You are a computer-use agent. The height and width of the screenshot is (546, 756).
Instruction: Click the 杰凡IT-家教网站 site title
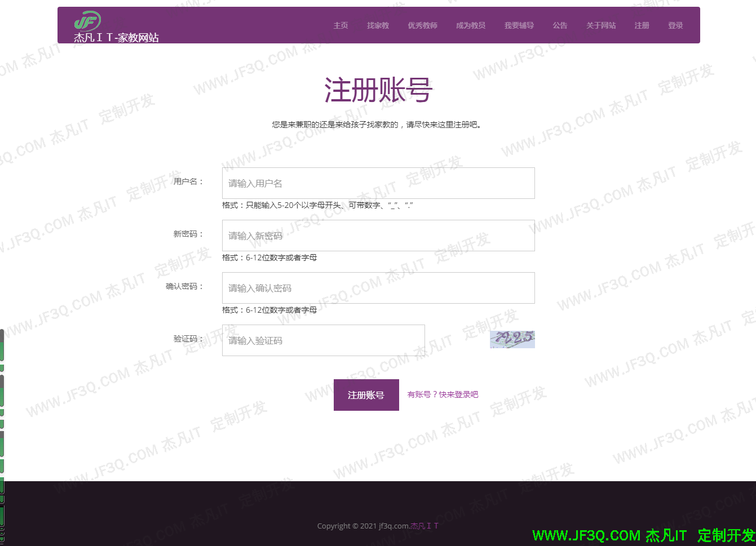[116, 38]
